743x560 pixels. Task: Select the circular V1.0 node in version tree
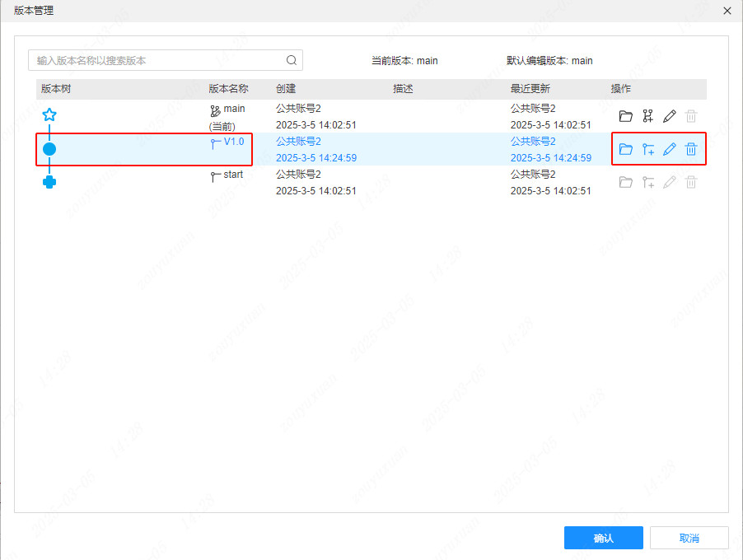[49, 148]
